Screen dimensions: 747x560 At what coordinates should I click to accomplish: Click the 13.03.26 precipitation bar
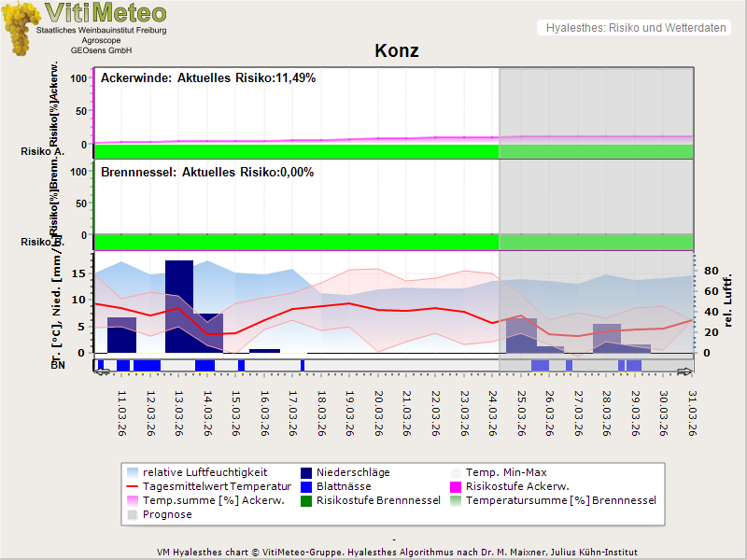click(x=179, y=306)
